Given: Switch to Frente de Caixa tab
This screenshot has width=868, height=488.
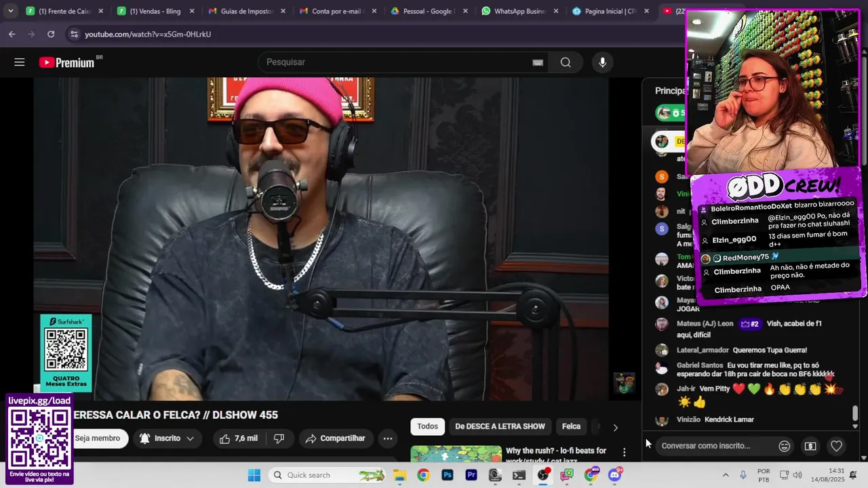Looking at the screenshot, I should tap(64, 12).
